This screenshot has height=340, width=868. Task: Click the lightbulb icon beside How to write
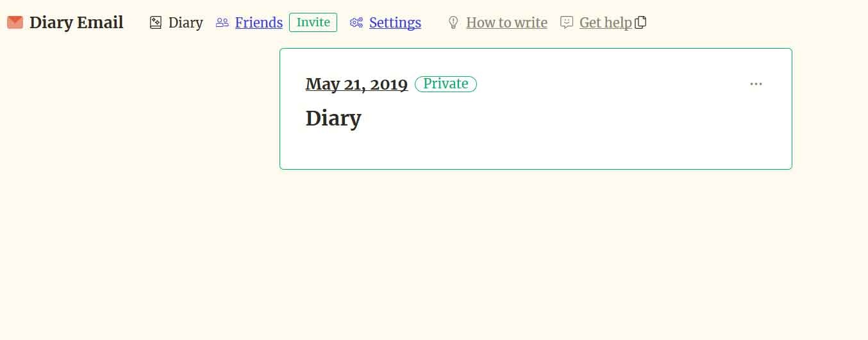pyautogui.click(x=453, y=22)
